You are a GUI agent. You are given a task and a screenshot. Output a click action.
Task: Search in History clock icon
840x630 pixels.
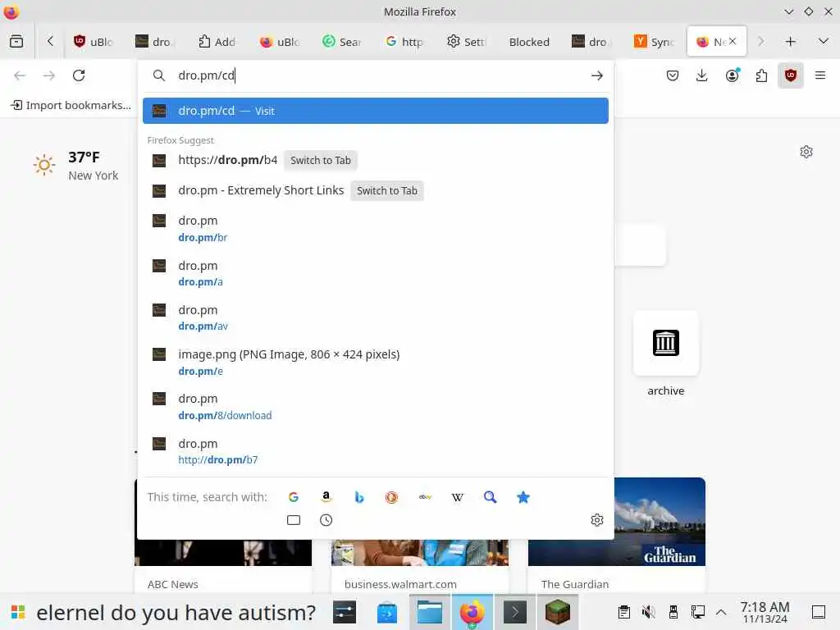click(326, 520)
